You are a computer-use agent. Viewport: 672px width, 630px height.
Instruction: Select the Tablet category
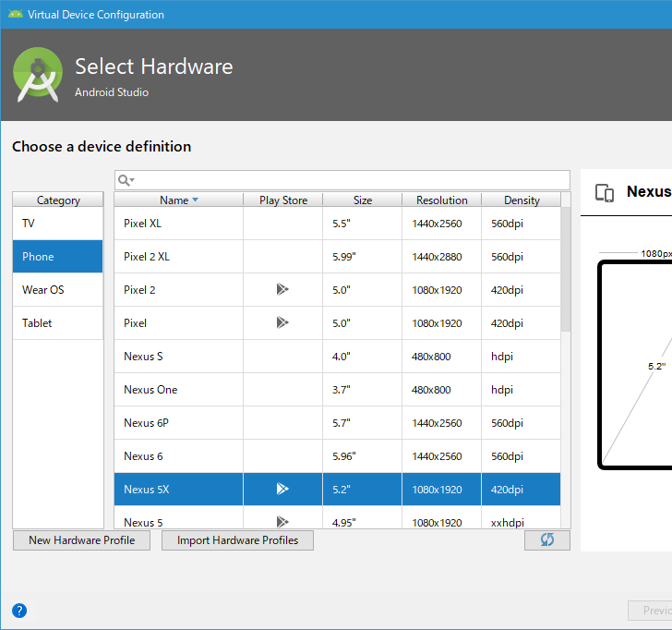click(58, 323)
